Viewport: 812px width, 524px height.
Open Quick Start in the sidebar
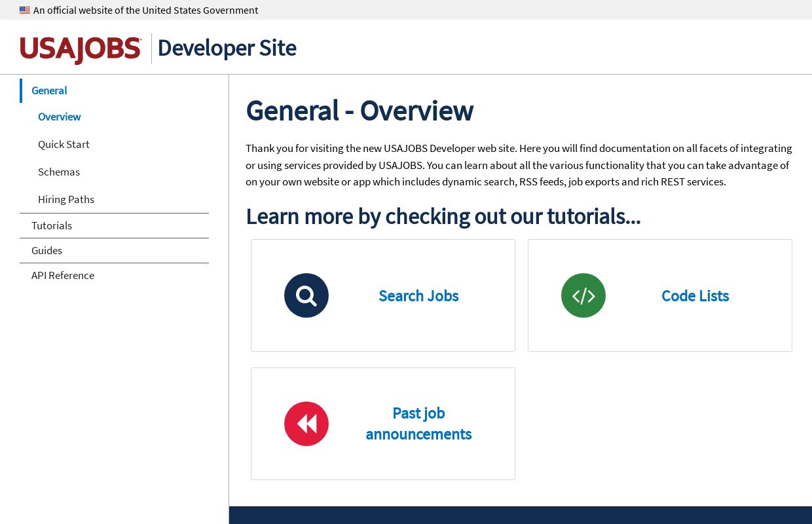click(x=64, y=144)
